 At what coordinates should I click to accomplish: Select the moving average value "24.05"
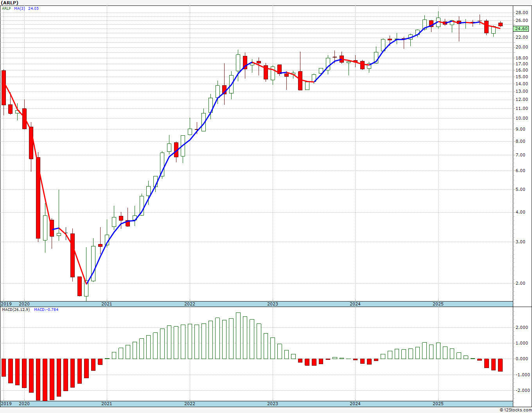pos(34,8)
